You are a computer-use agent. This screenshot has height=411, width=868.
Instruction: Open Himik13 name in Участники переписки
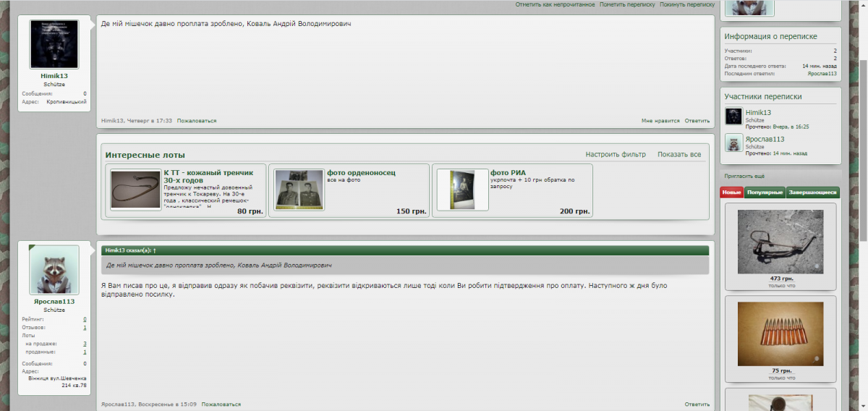758,113
